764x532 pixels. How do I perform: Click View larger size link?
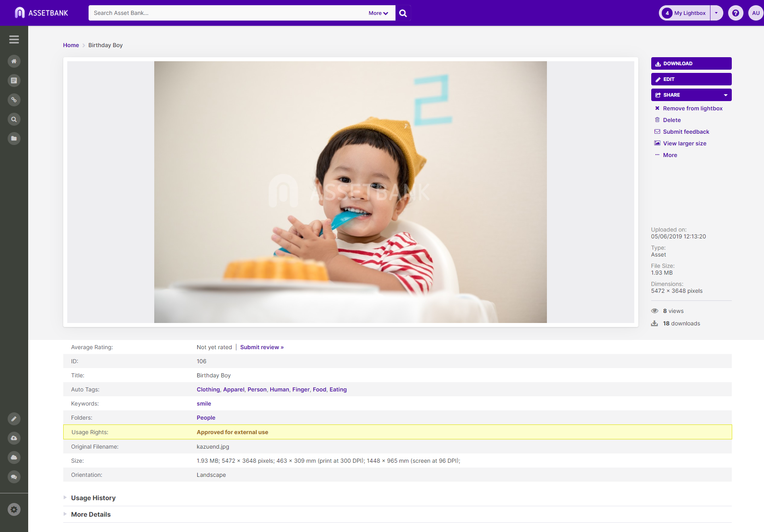tap(685, 143)
